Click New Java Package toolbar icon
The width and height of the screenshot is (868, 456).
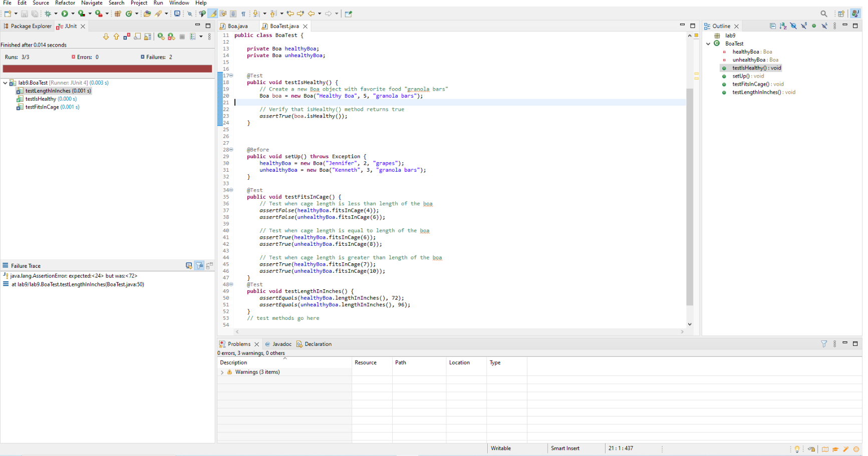118,14
